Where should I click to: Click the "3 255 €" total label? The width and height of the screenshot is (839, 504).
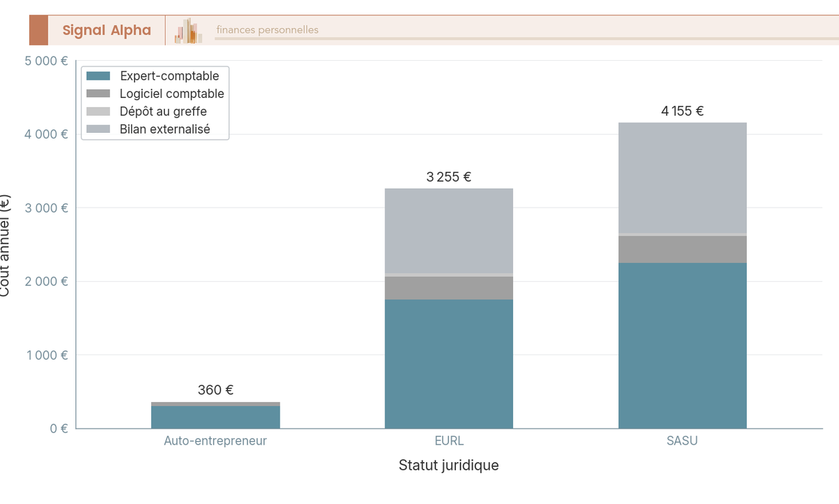click(x=449, y=177)
